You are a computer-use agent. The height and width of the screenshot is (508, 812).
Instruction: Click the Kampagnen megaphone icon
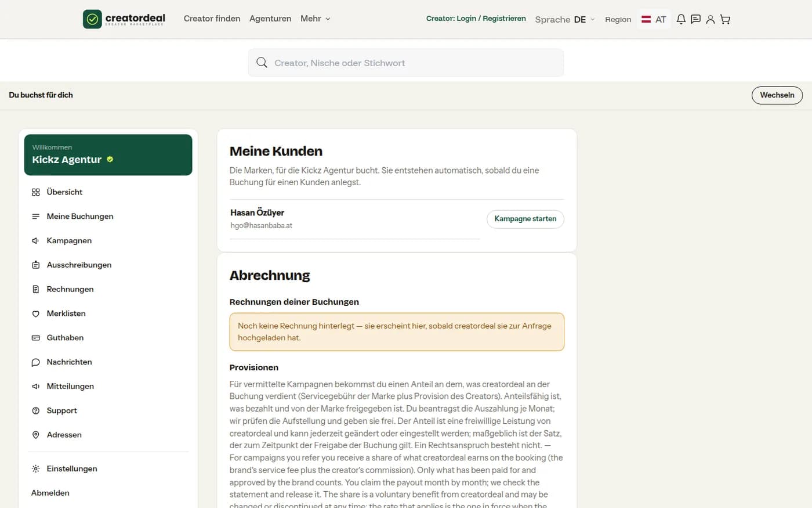pos(35,241)
